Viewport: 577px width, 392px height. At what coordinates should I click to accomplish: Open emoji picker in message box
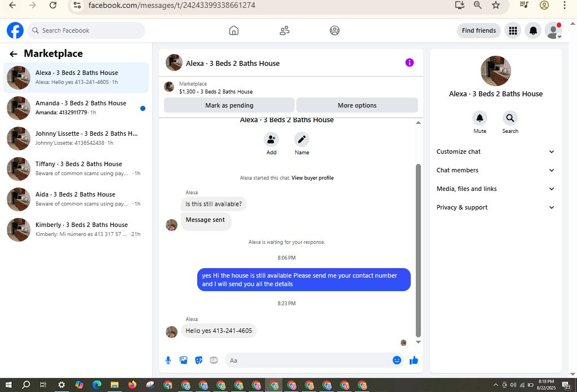pos(397,360)
